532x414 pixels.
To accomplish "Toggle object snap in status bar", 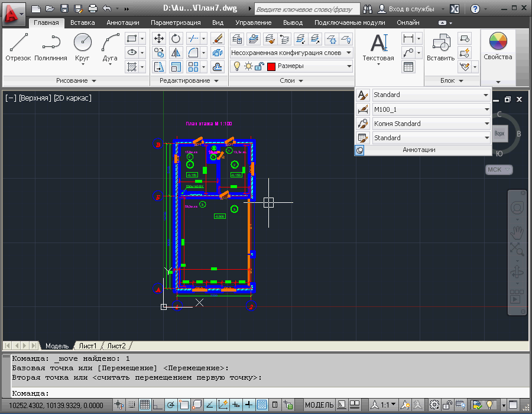I will (x=184, y=405).
